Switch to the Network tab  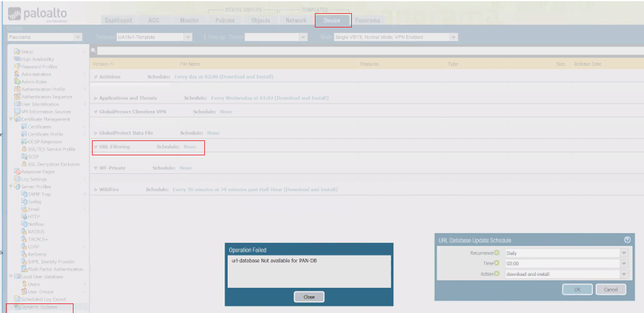tap(296, 20)
